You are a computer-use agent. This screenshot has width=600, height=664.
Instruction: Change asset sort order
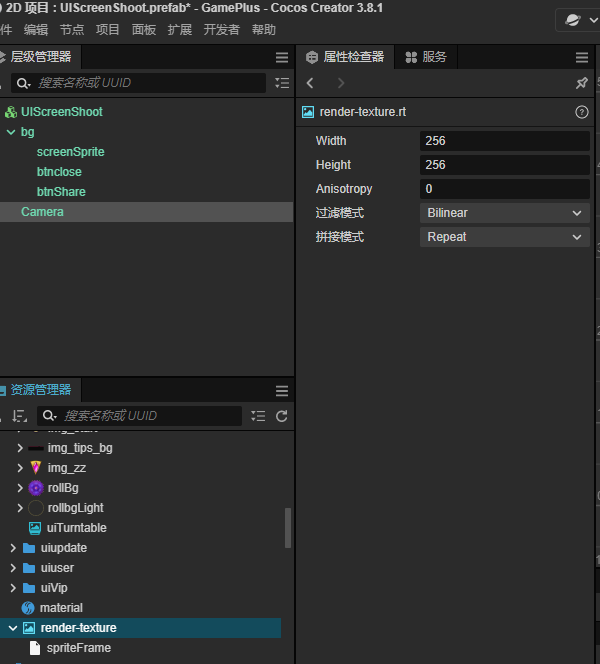(x=19, y=416)
